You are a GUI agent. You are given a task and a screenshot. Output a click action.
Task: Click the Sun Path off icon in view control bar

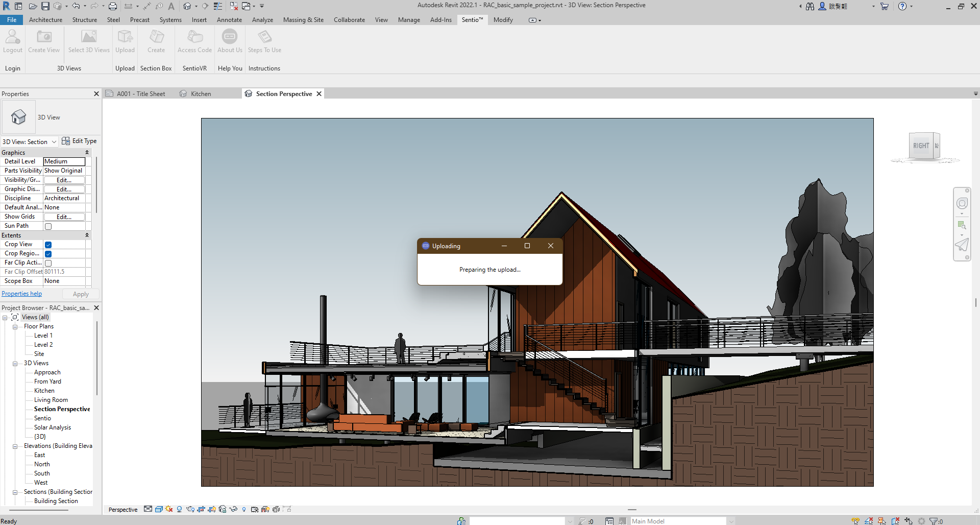169,509
